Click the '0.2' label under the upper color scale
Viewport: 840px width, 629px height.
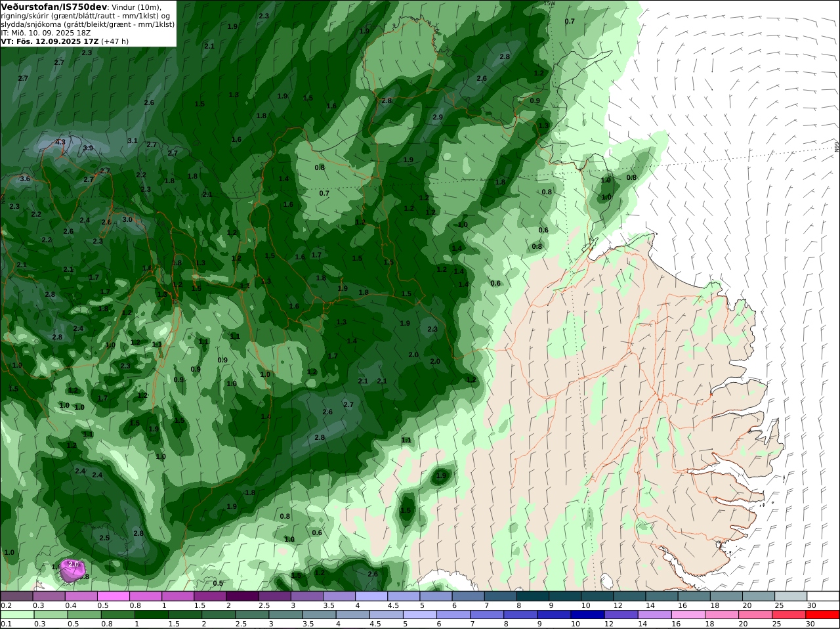coord(6,605)
